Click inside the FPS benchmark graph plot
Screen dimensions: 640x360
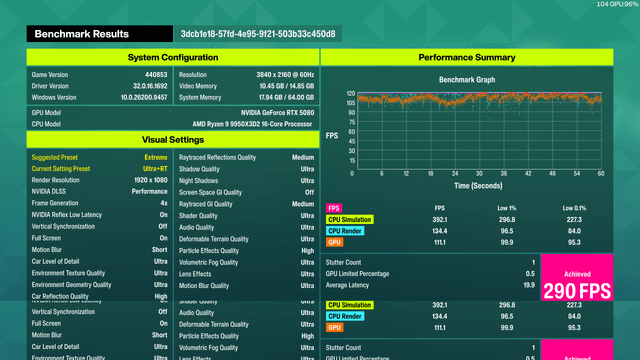[x=479, y=131]
